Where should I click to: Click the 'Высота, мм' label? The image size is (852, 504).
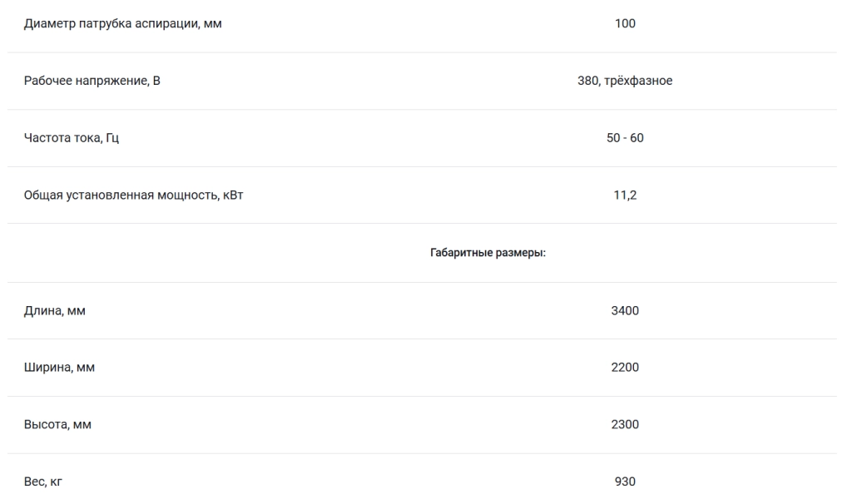(x=57, y=425)
